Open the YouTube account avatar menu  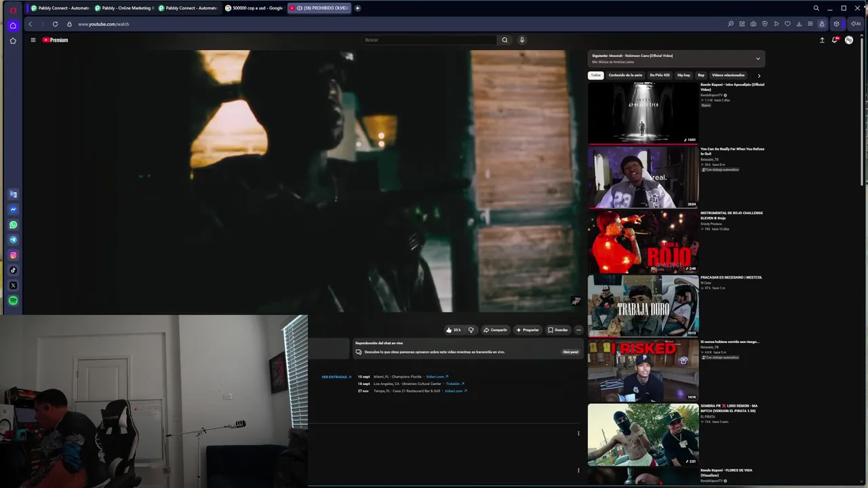tap(849, 40)
